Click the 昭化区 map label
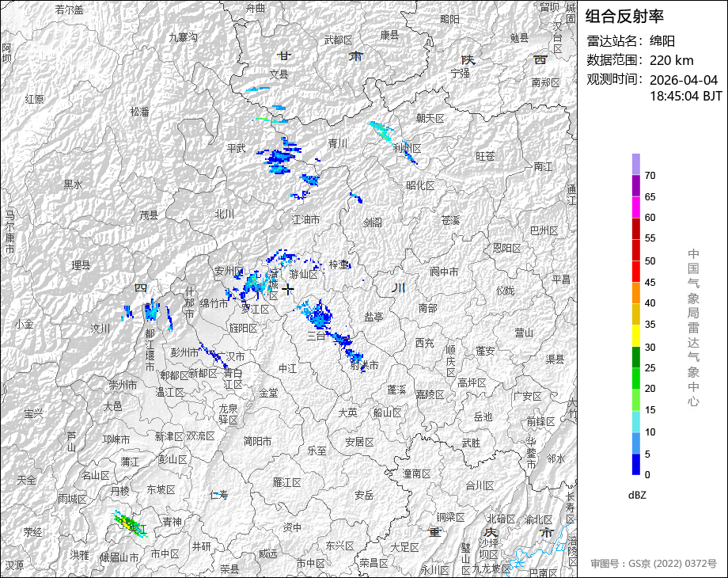Image resolution: width=728 pixels, height=578 pixels. 420,186
